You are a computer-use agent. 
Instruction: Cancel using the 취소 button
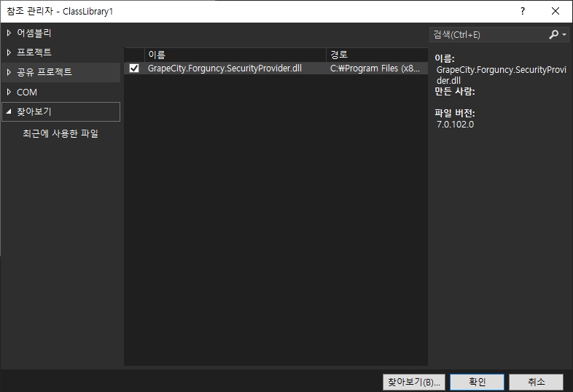point(537,382)
